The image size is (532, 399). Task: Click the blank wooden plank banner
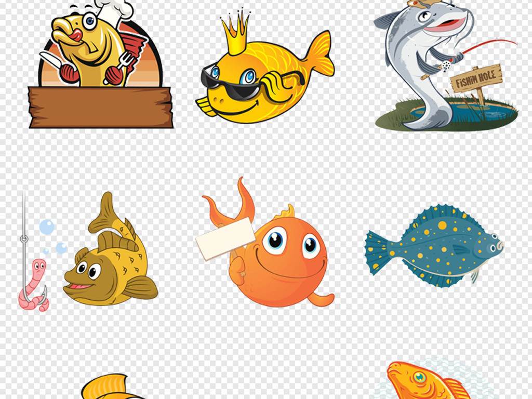[x=101, y=107]
